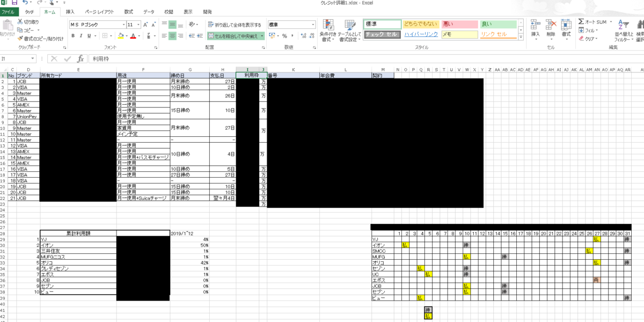Expand the Merge & Center dropdown arrow
The width and height of the screenshot is (644, 322).
(262, 36)
